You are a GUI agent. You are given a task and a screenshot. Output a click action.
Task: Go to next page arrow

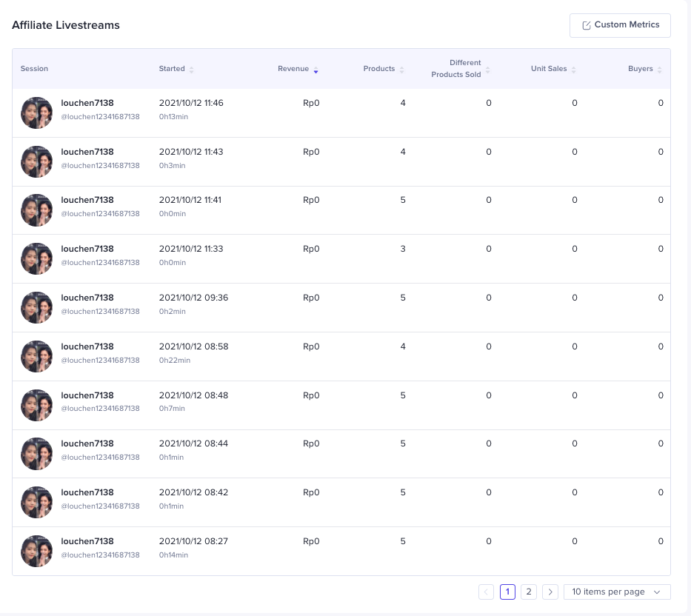point(550,592)
